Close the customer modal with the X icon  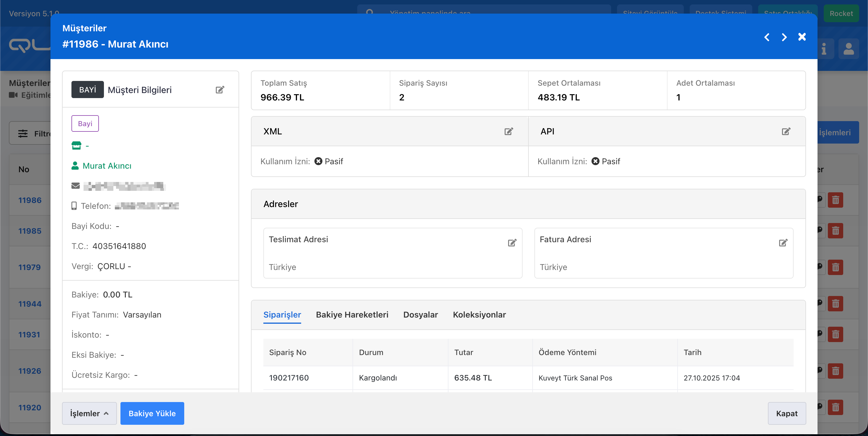(x=802, y=37)
